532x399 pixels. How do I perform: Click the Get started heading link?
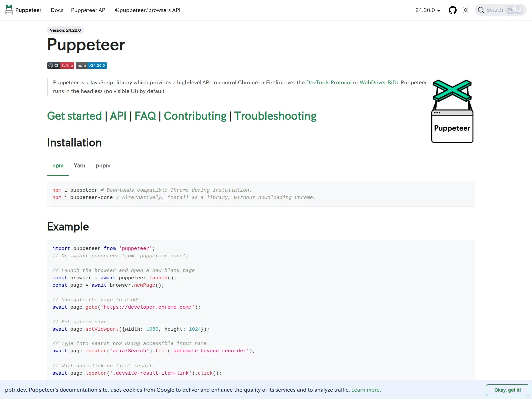74,116
